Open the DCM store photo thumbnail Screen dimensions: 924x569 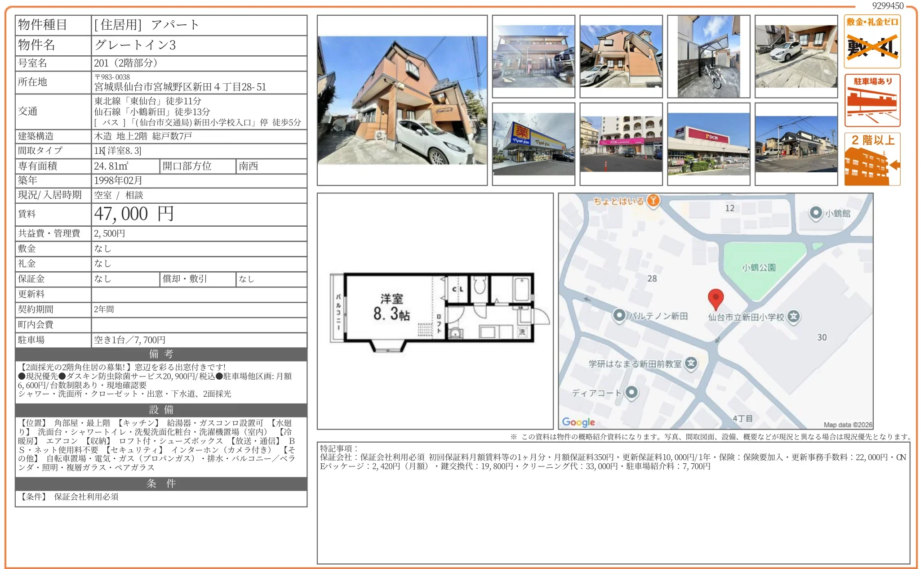[x=709, y=144]
